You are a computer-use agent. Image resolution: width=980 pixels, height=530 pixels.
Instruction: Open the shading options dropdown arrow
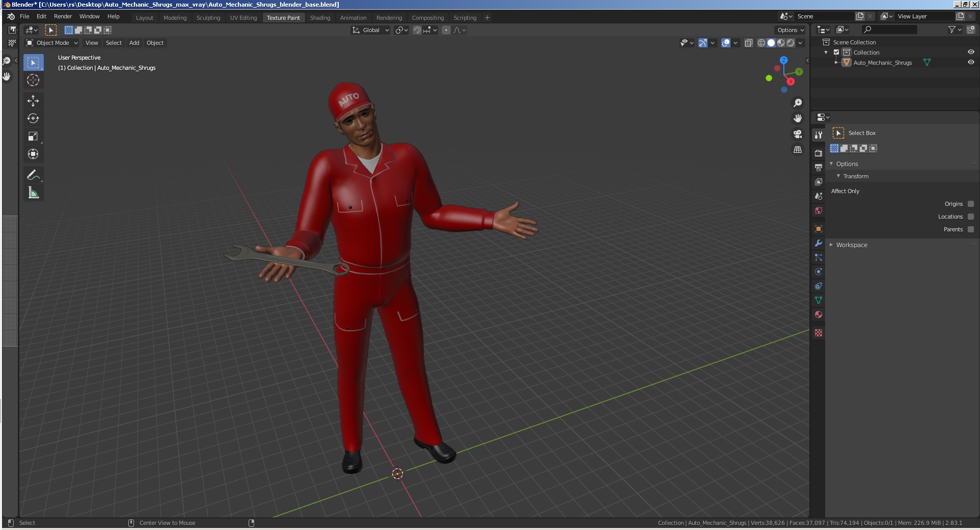tap(801, 43)
